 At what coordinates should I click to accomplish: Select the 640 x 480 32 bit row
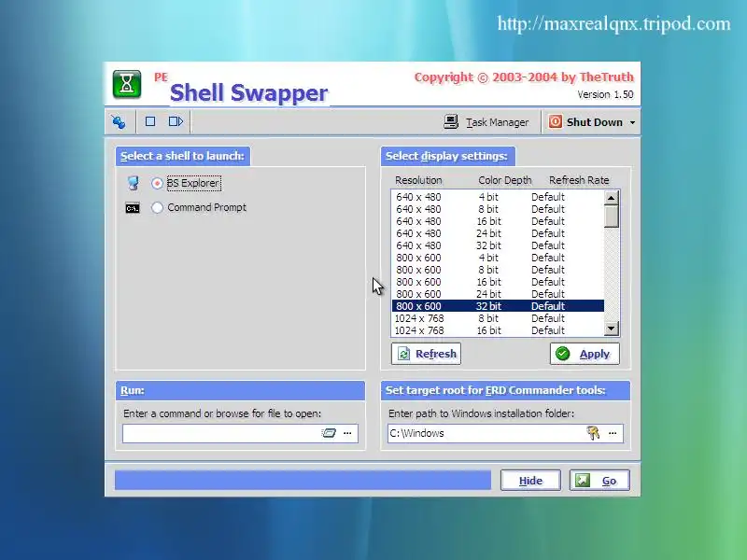[498, 245]
